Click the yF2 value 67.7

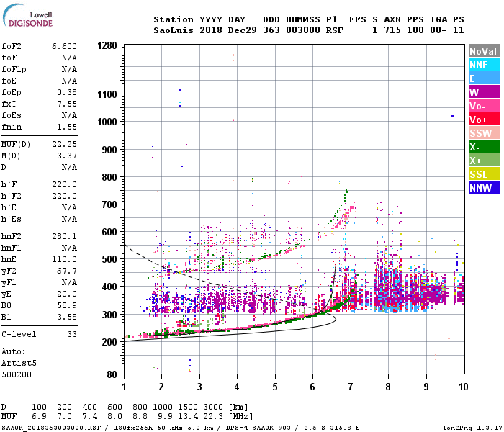[x=67, y=271]
